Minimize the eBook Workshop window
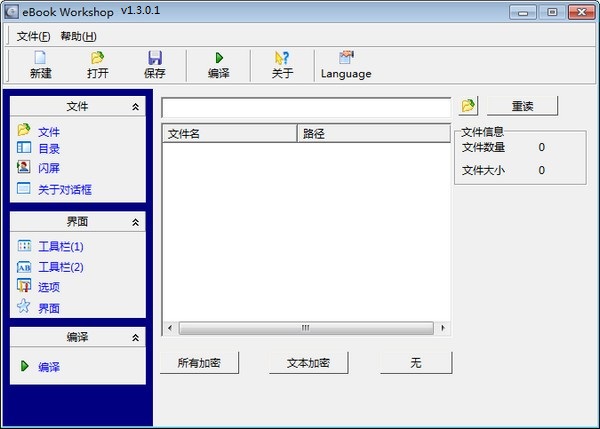600x429 pixels. tap(523, 12)
